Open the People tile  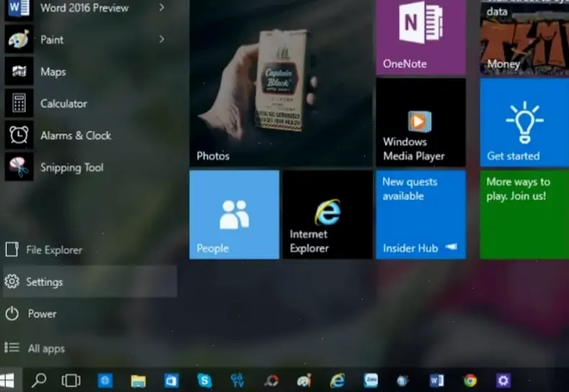[x=234, y=215]
